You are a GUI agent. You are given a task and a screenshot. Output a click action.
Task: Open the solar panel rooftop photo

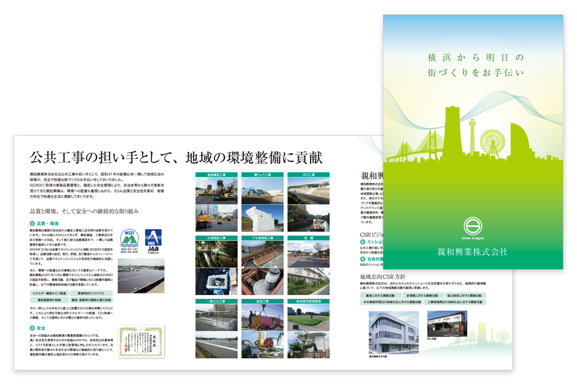(x=141, y=275)
